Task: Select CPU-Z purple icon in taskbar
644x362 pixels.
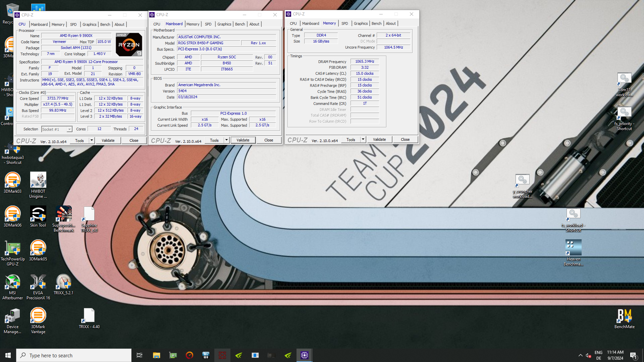Action: tap(305, 355)
